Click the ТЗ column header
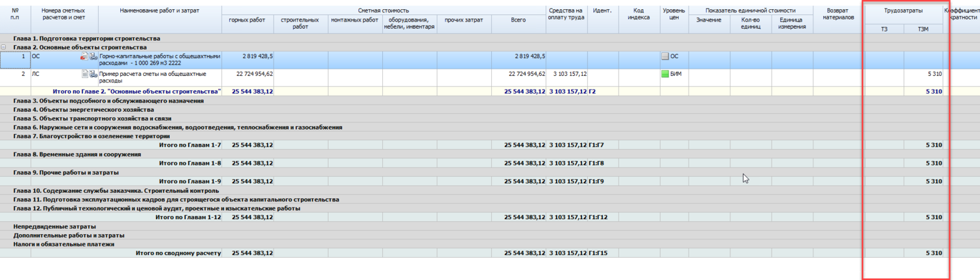The height and width of the screenshot is (280, 980). 884,29
